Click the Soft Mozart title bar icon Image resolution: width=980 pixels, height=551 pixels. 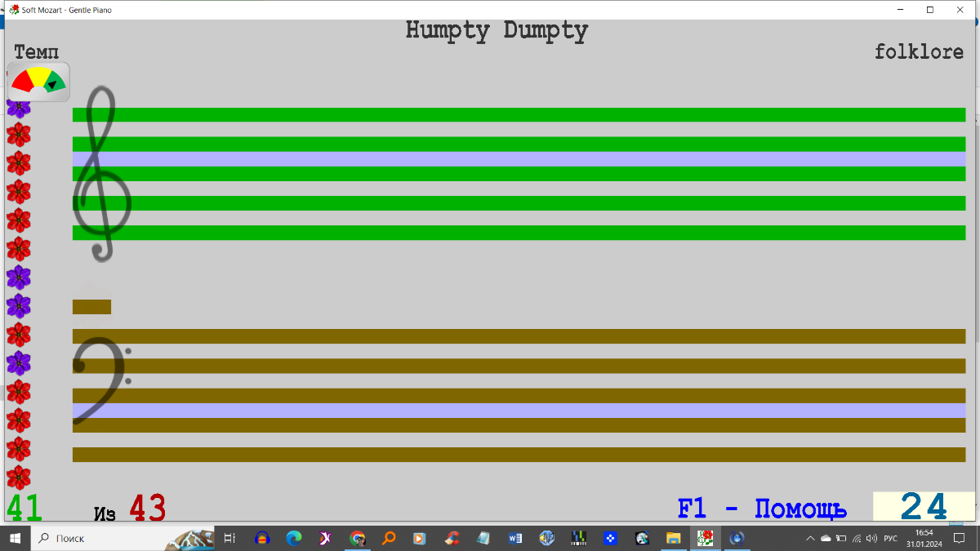click(x=14, y=10)
